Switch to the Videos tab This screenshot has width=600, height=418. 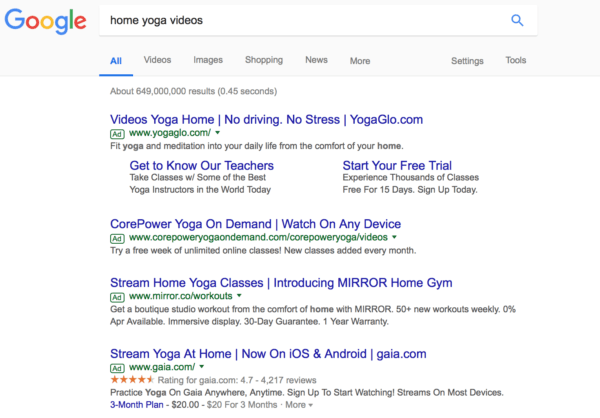pos(157,60)
